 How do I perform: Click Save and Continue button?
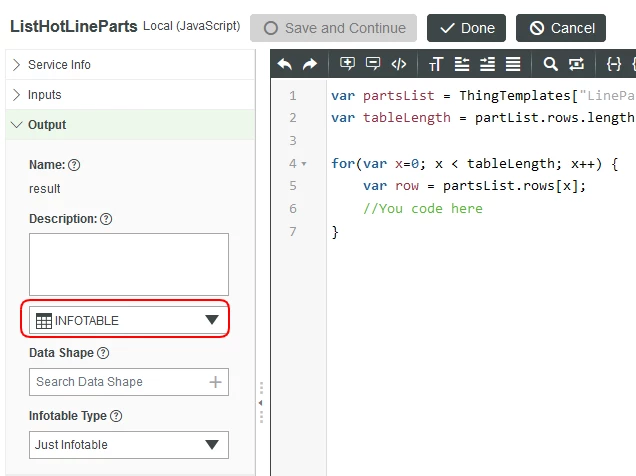point(333,28)
